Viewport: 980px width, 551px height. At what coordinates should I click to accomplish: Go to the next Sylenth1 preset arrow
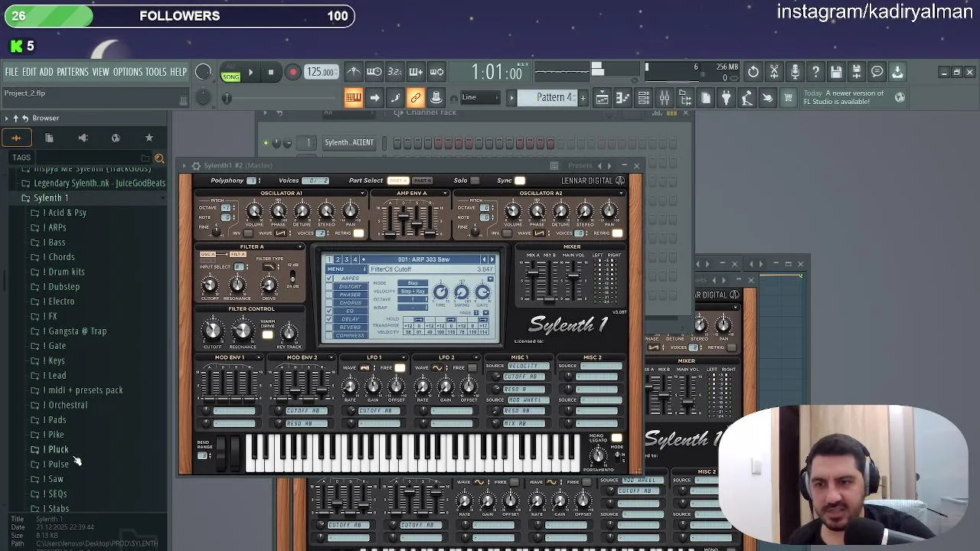[492, 259]
